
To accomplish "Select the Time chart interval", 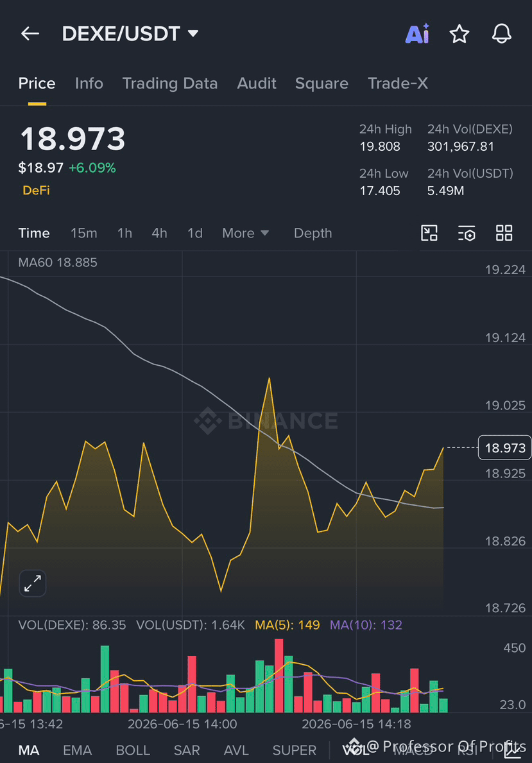I will click(x=34, y=233).
